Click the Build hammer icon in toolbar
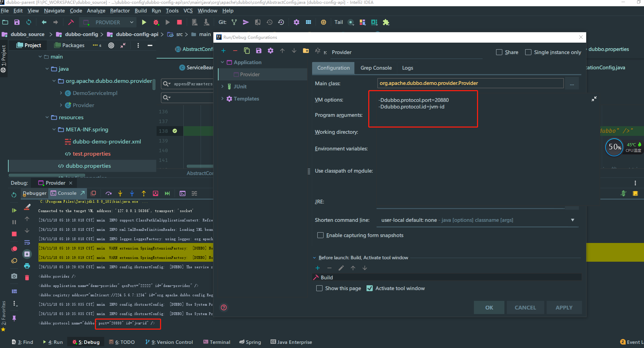The height and width of the screenshot is (348, 644). pos(71,22)
